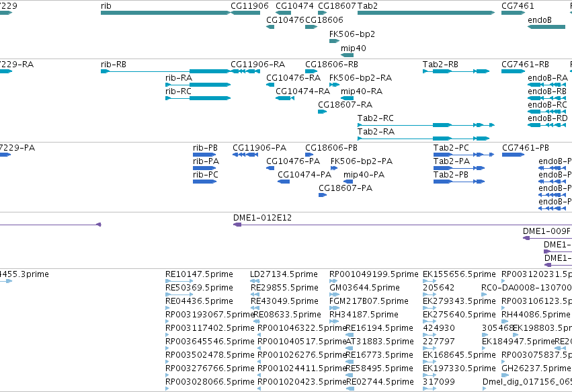
Task: Select the Tab2-RA transcript label
Action: (376, 132)
